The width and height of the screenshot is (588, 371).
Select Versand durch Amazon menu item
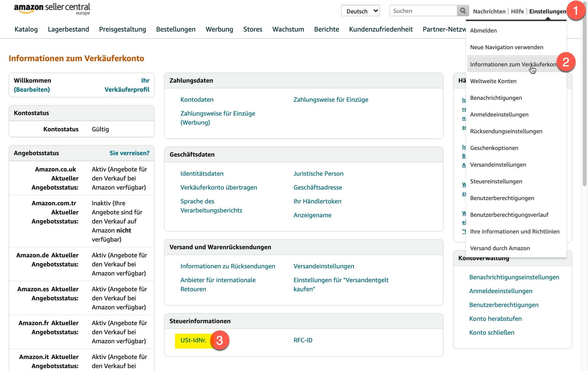[x=500, y=248]
